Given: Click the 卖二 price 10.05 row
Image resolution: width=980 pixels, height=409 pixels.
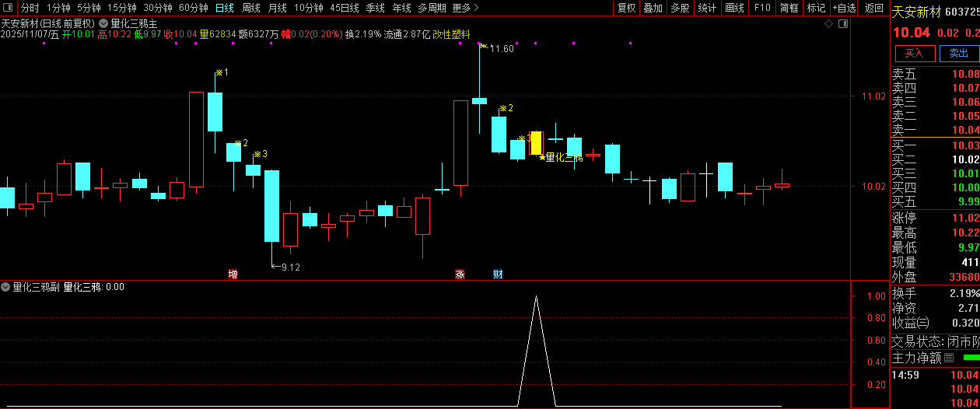Looking at the screenshot, I should [x=936, y=116].
